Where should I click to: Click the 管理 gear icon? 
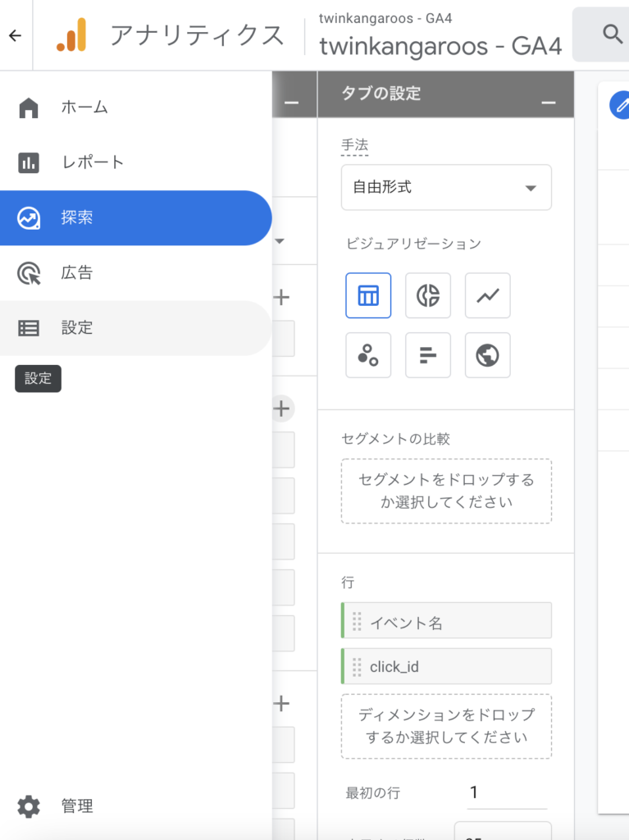(29, 806)
